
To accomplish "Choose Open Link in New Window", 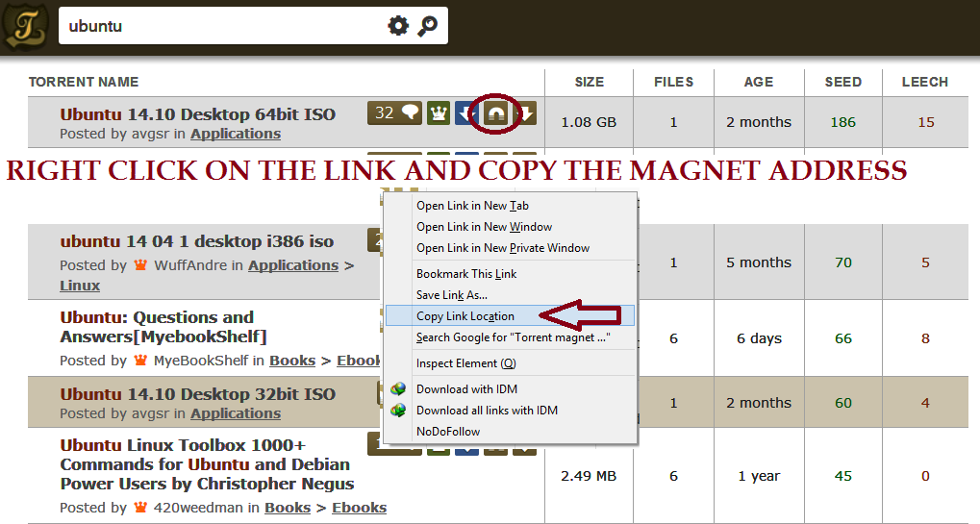I will click(485, 227).
